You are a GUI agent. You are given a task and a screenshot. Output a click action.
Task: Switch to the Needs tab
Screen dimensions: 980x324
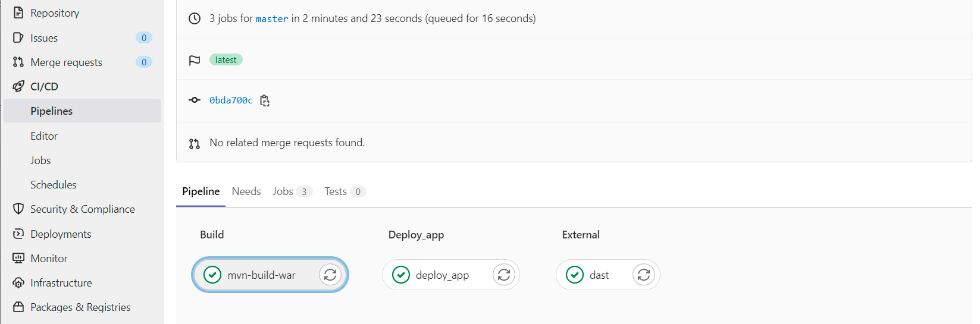pos(246,191)
